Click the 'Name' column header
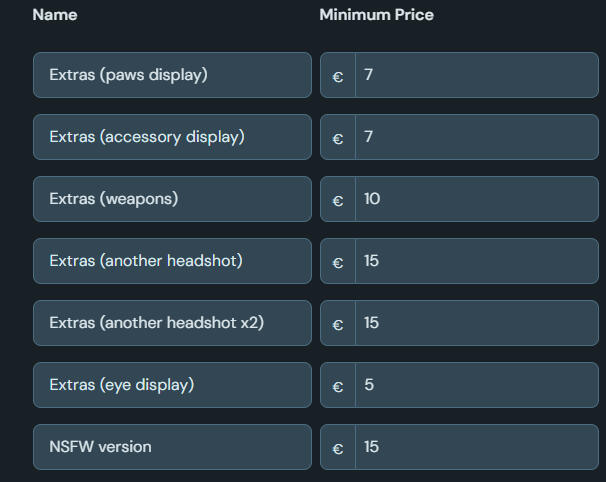This screenshot has height=482, width=606. [55, 15]
